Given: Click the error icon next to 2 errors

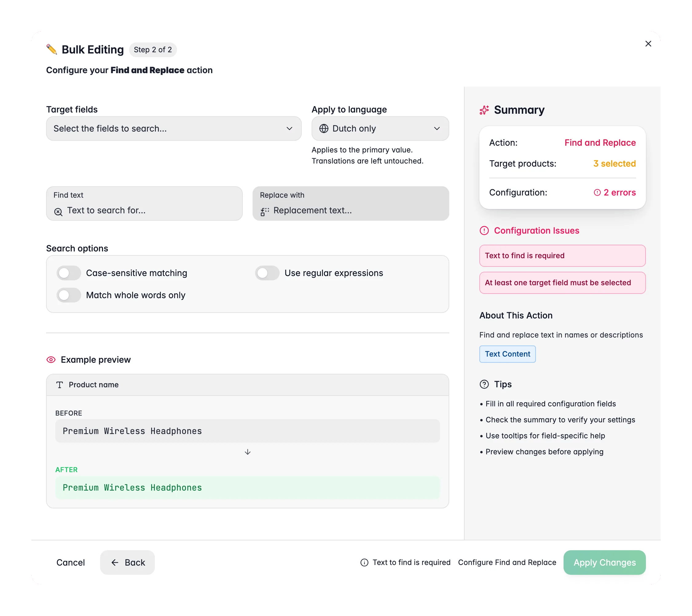Looking at the screenshot, I should click(597, 193).
